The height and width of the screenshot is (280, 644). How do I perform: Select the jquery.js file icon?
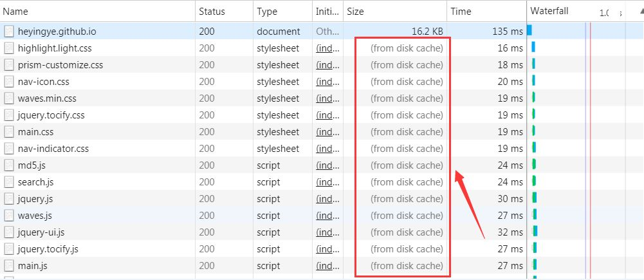(x=8, y=199)
